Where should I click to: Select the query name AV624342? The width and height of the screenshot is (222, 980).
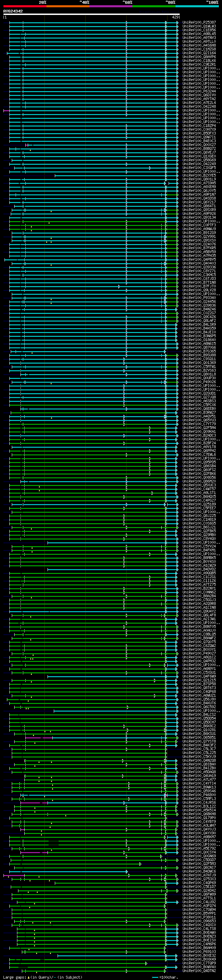click(13, 11)
